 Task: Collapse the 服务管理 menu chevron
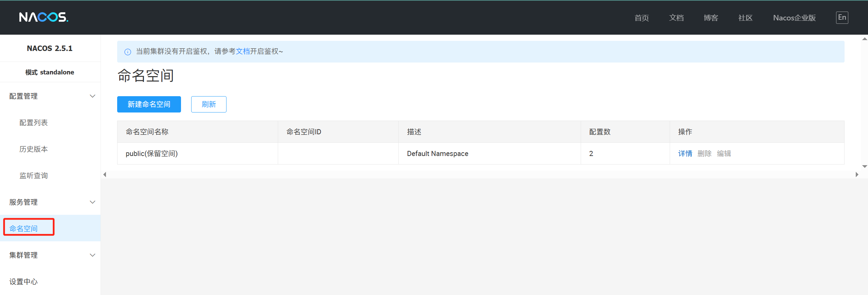(x=92, y=202)
